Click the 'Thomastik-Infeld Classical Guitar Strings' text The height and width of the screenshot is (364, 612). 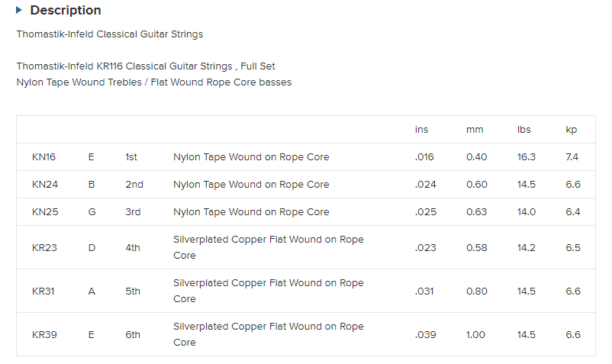[110, 34]
